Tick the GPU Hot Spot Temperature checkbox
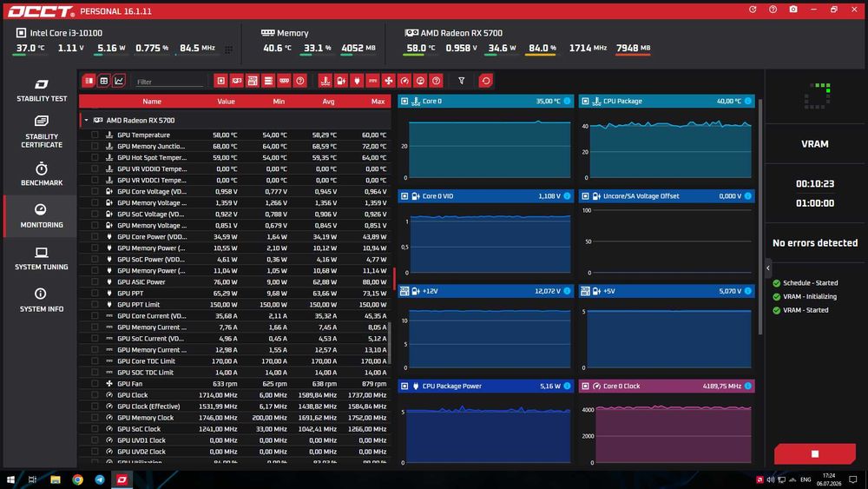This screenshot has width=868, height=489. (95, 157)
